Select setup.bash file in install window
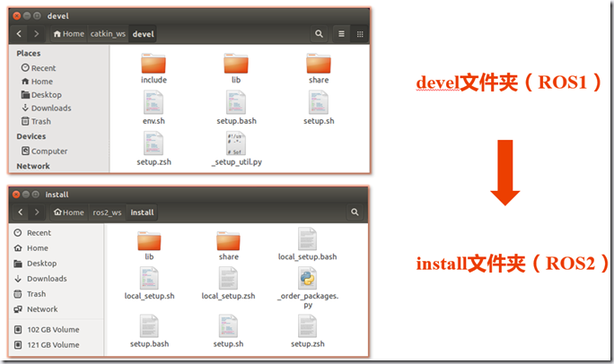Viewport: 614px width, 364px height. 149,331
